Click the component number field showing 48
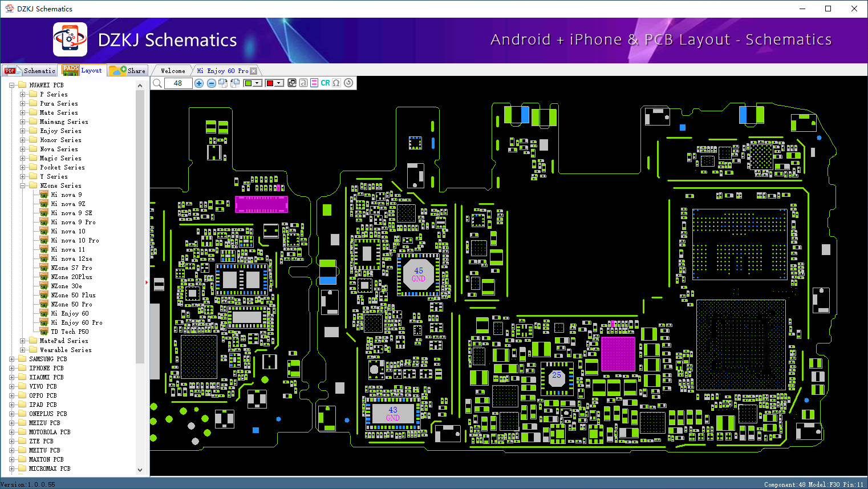Image resolution: width=868 pixels, height=489 pixels. coord(178,83)
